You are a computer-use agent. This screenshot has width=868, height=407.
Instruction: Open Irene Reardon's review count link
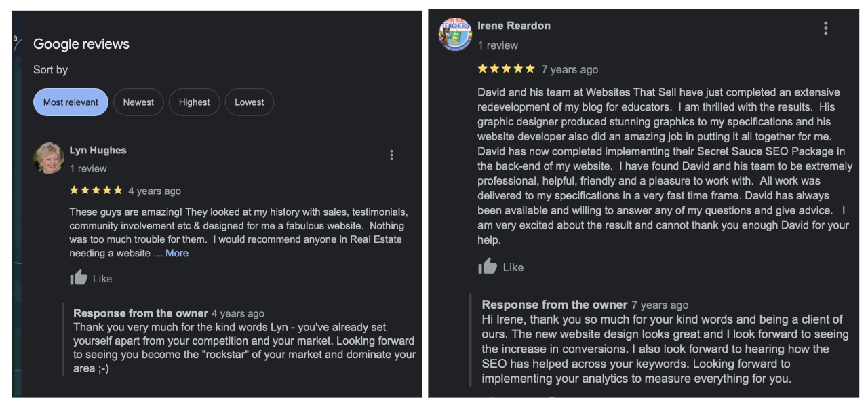click(x=499, y=45)
